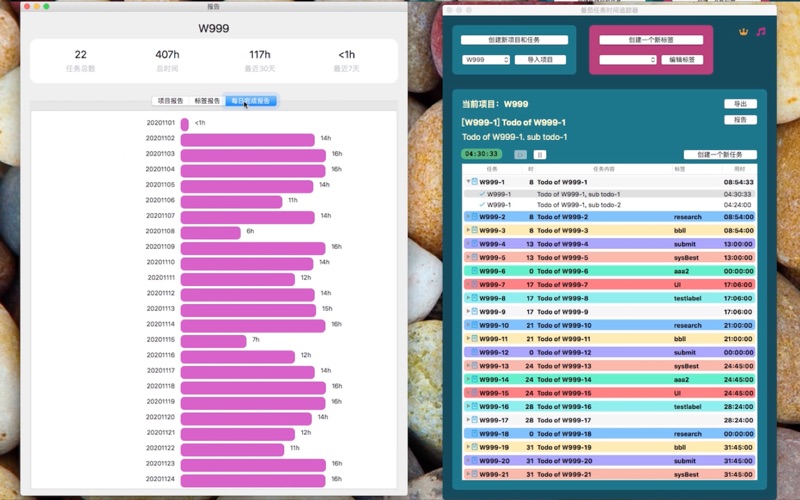Click the task icon of W999-3
Image resolution: width=800 pixels, height=500 pixels.
(474, 230)
